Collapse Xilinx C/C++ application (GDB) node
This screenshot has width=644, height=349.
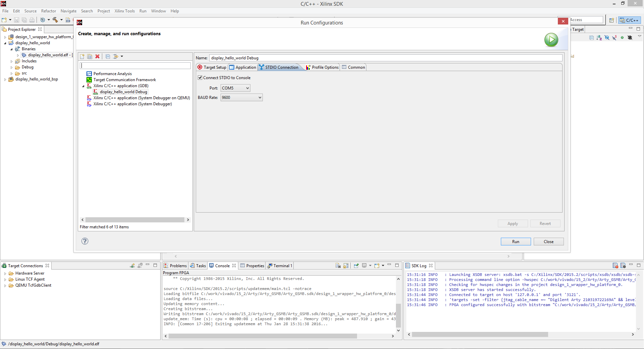(83, 86)
